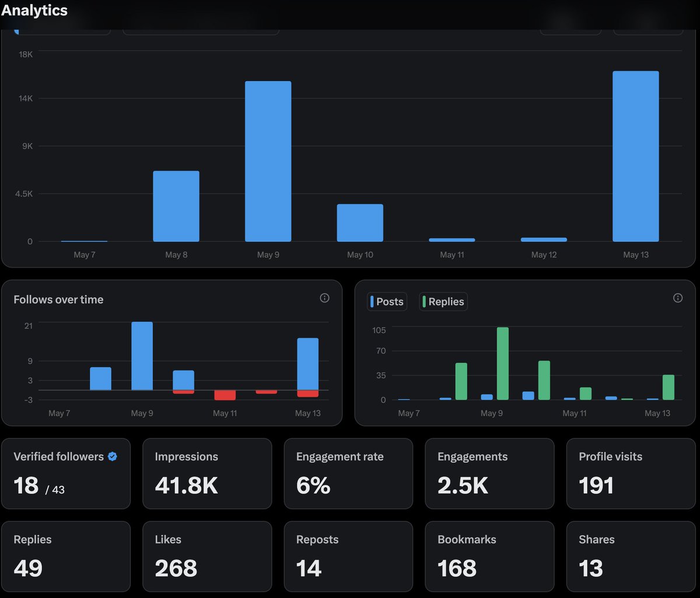
Task: Click the May 7 label under the main chart
Action: tap(85, 255)
